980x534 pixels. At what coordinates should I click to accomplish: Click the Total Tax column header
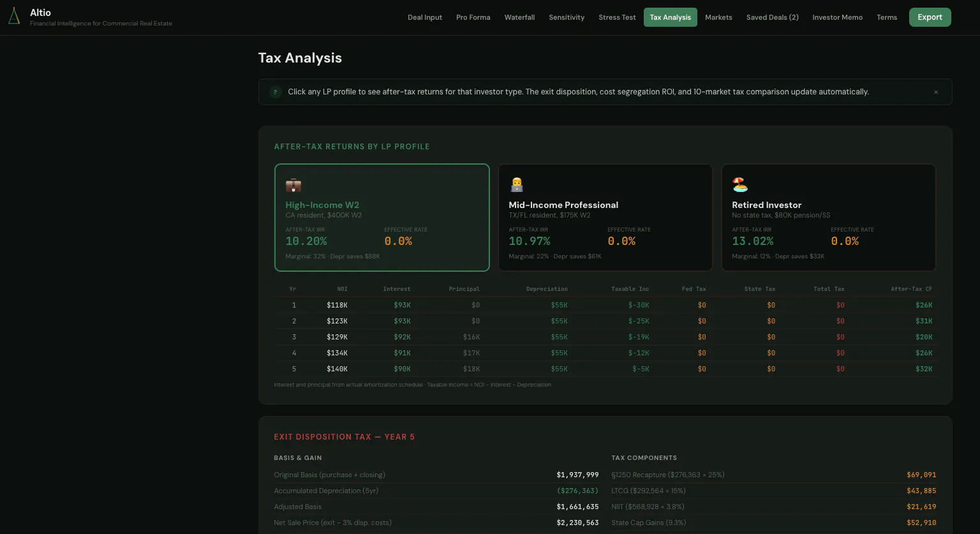click(x=829, y=289)
